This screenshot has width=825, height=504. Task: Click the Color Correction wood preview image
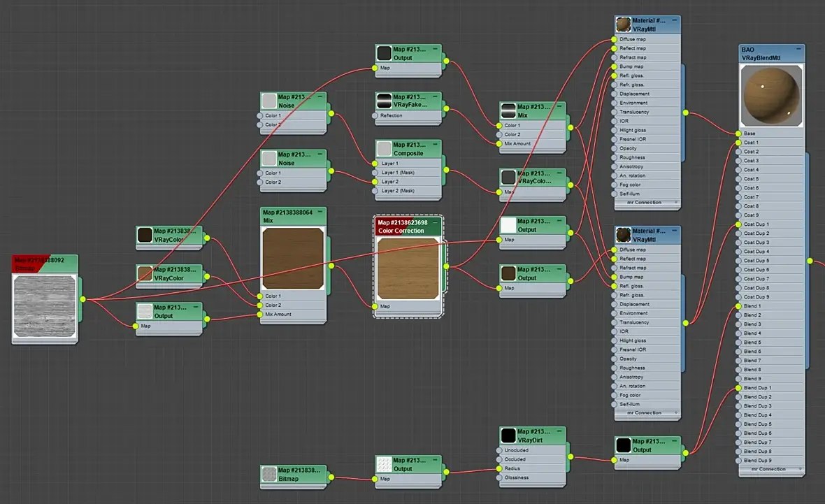click(409, 268)
